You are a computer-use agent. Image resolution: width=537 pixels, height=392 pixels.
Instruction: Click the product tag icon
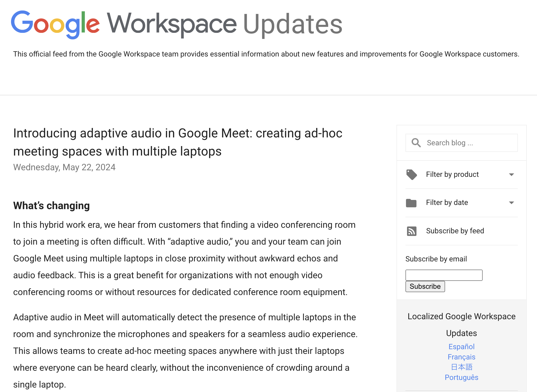click(411, 174)
